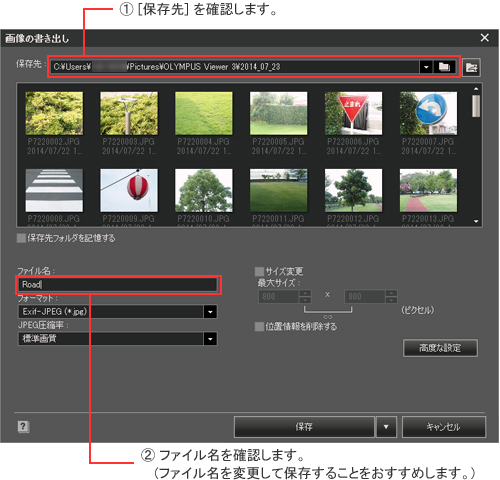The width and height of the screenshot is (500, 480).
Task: Click the ファイル名 input field containing Road
Action: (x=117, y=285)
